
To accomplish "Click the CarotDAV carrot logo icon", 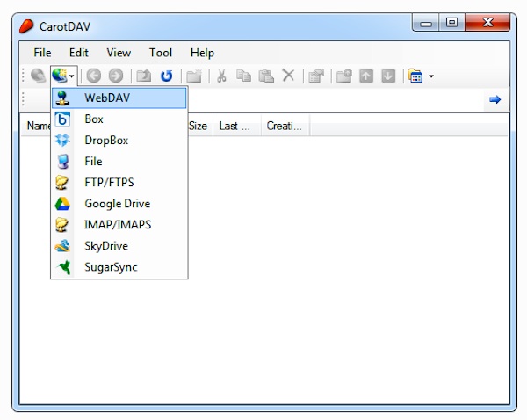I will tap(26, 26).
